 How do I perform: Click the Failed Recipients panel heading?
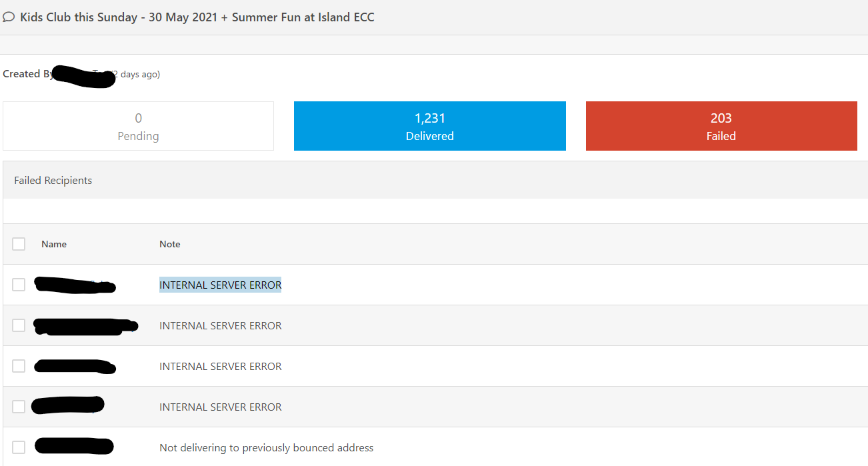53,181
